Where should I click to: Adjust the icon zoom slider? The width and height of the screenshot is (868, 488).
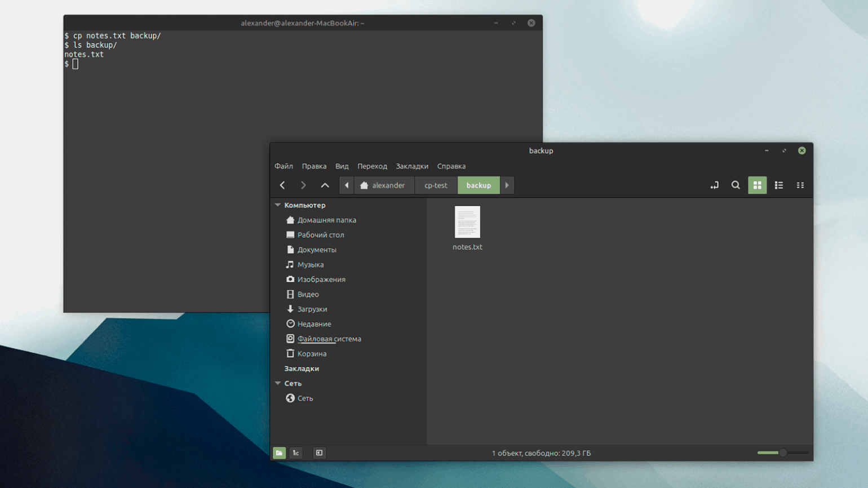782,453
